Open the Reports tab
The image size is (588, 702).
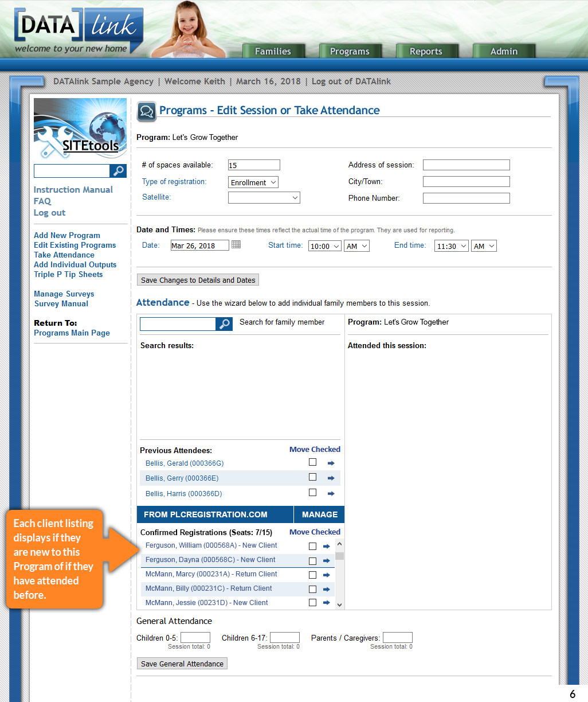(x=426, y=52)
